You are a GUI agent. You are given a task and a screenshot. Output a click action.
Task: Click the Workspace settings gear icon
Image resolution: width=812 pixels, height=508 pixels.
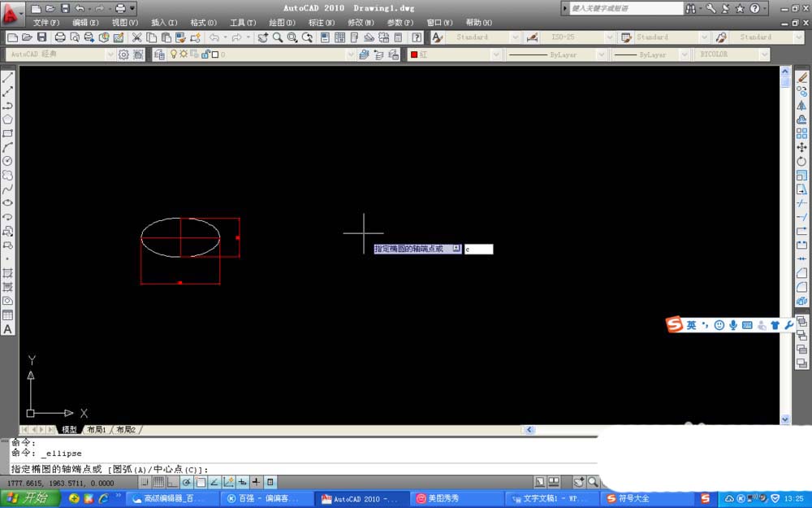point(123,54)
